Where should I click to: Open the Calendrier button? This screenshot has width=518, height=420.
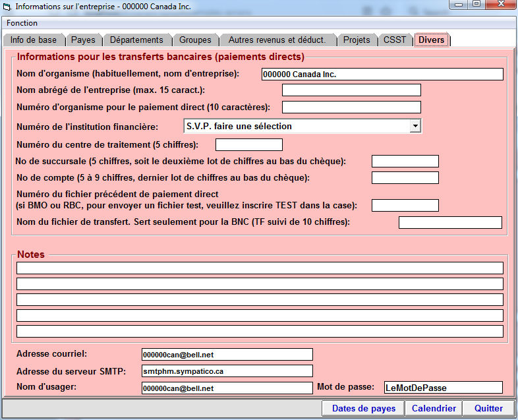coord(434,408)
